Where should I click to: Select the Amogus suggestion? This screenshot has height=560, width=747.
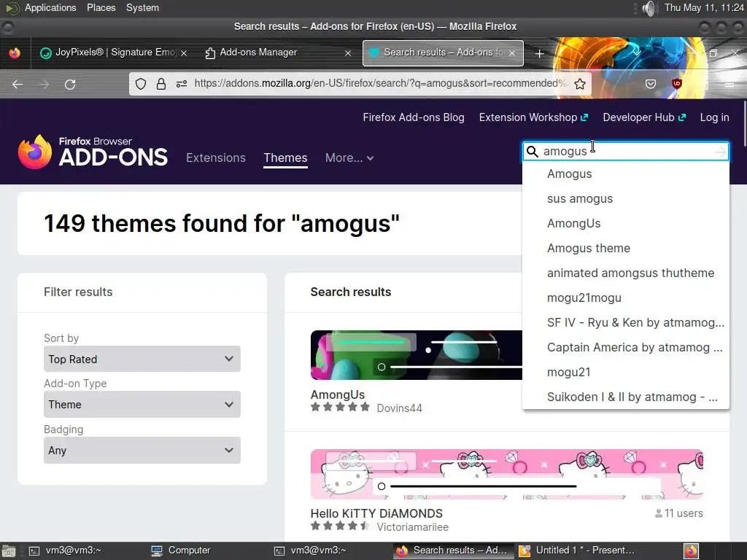625,174
